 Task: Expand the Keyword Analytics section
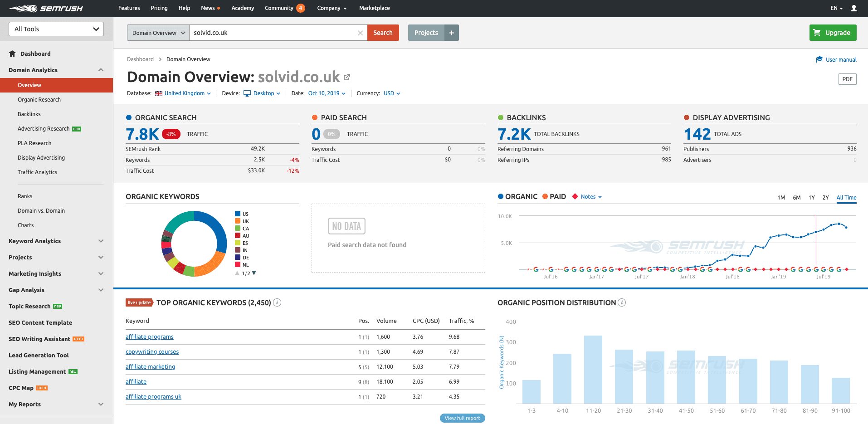click(x=101, y=241)
